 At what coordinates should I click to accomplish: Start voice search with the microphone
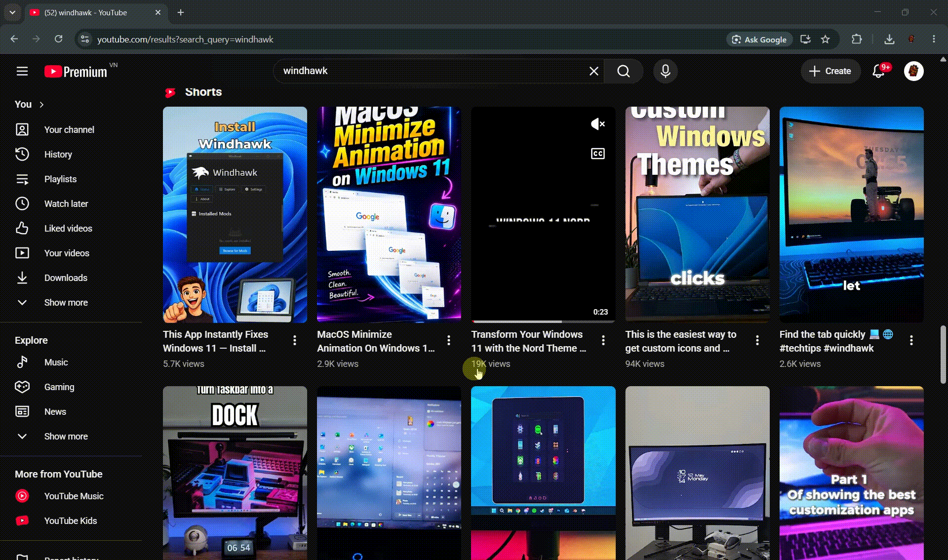666,71
